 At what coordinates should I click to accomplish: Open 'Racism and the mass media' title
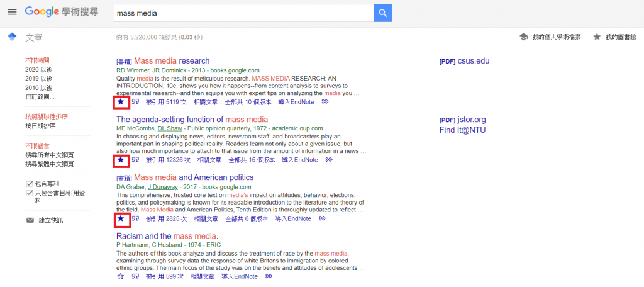(x=167, y=236)
